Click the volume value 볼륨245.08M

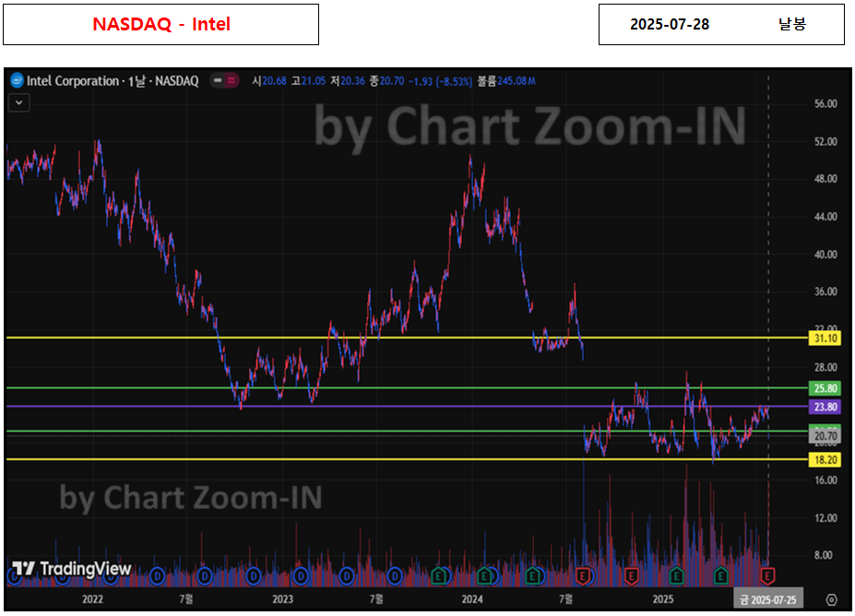tap(506, 81)
